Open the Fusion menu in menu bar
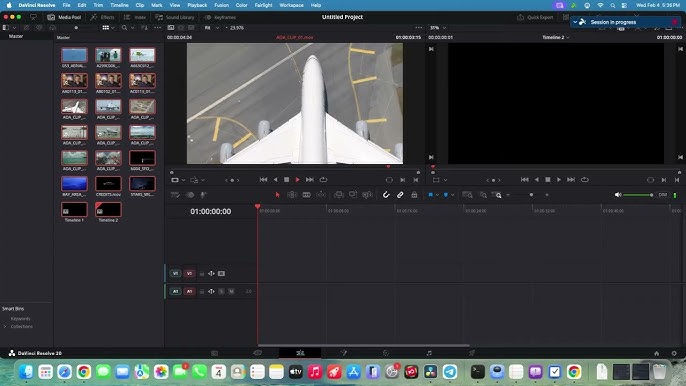This screenshot has height=386, width=686. (221, 5)
